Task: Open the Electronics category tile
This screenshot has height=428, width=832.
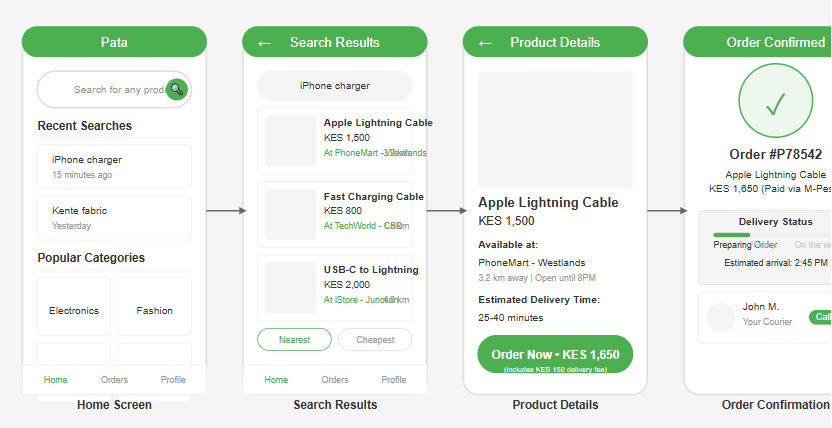Action: pyautogui.click(x=74, y=310)
